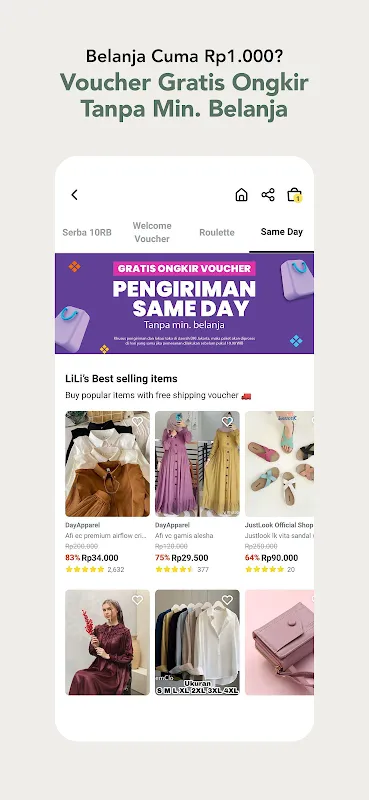The image size is (369, 800).
Task: Select the Same Day tab
Action: pos(282,232)
